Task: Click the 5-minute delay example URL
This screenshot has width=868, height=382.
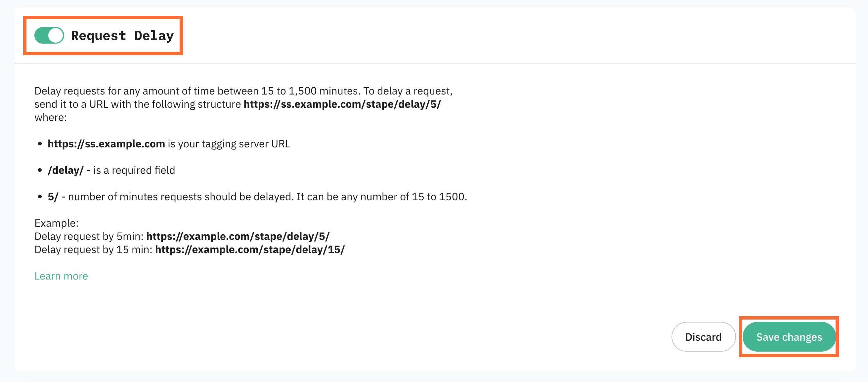Action: click(x=238, y=236)
